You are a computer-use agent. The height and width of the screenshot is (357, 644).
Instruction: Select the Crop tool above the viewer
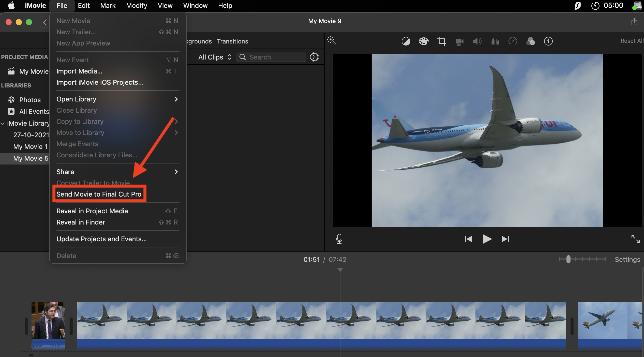[x=442, y=41]
